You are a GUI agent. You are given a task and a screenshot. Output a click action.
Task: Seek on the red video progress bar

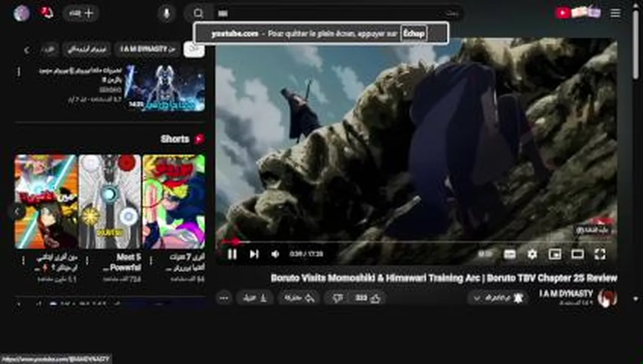(416, 242)
